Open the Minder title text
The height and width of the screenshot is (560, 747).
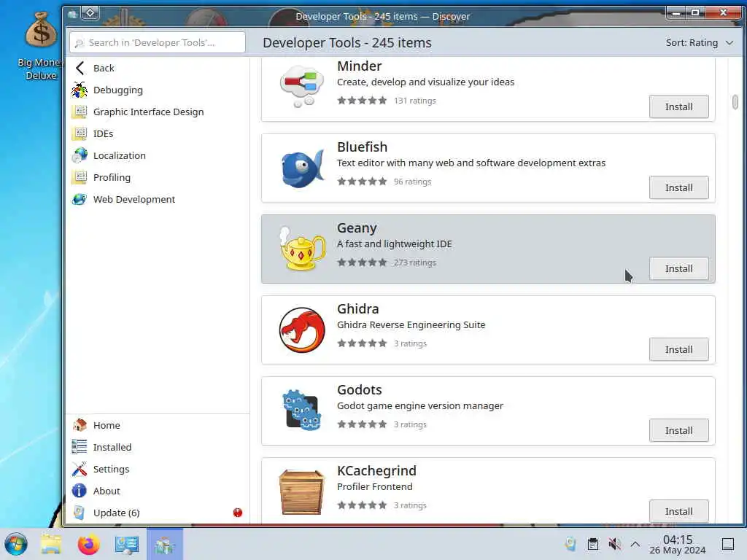click(x=359, y=66)
